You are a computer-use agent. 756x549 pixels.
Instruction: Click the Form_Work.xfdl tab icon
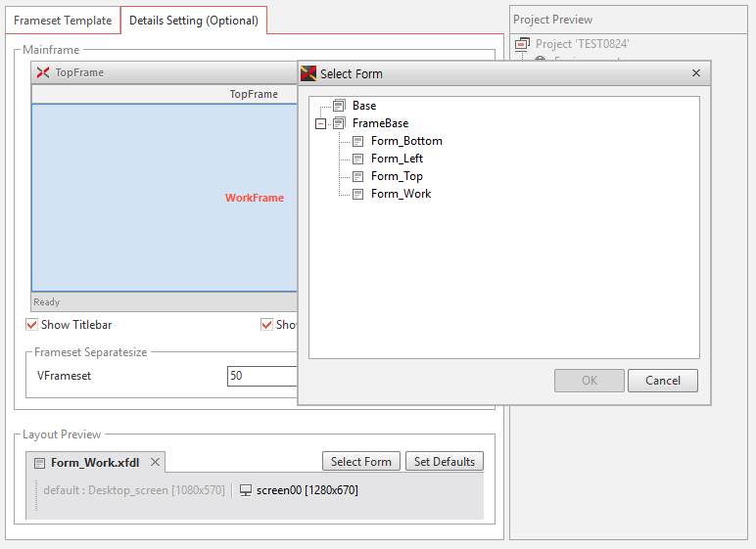click(39, 463)
